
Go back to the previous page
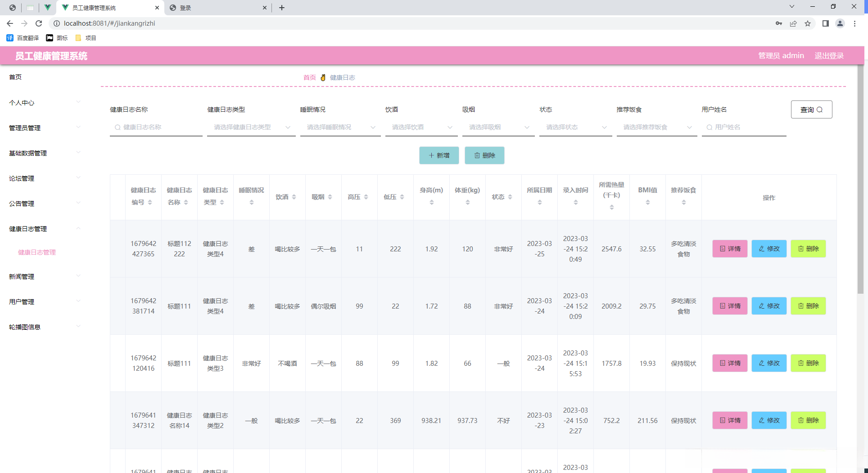pyautogui.click(x=10, y=23)
